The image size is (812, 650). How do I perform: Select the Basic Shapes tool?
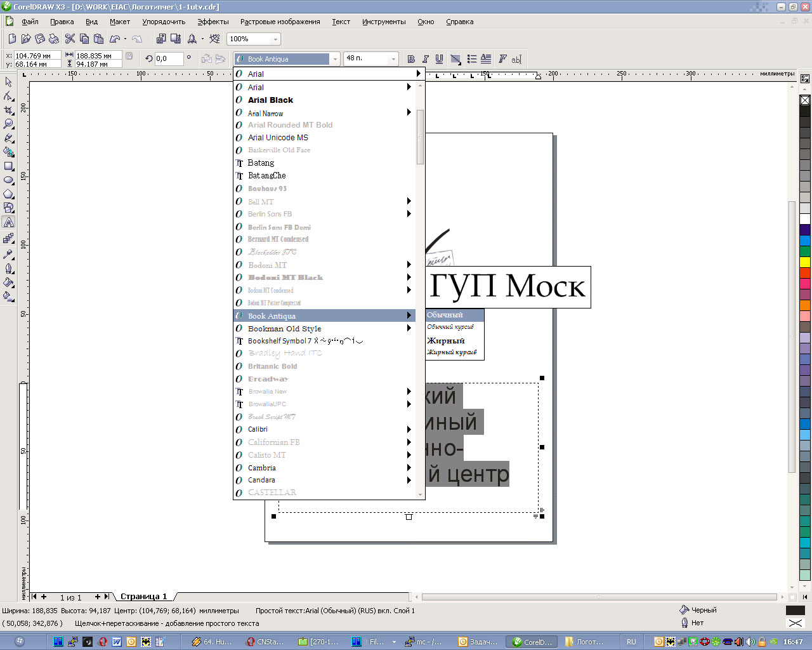click(x=8, y=208)
